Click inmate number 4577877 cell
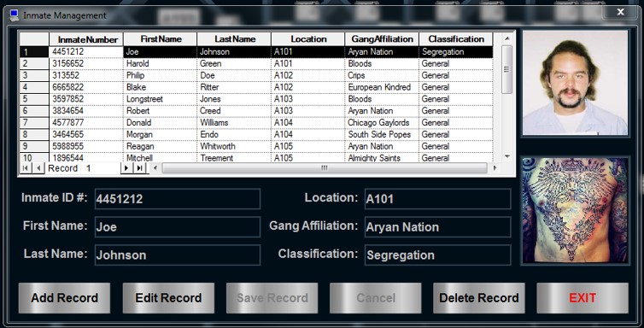Viewport: 644px width, 328px height. coord(86,123)
